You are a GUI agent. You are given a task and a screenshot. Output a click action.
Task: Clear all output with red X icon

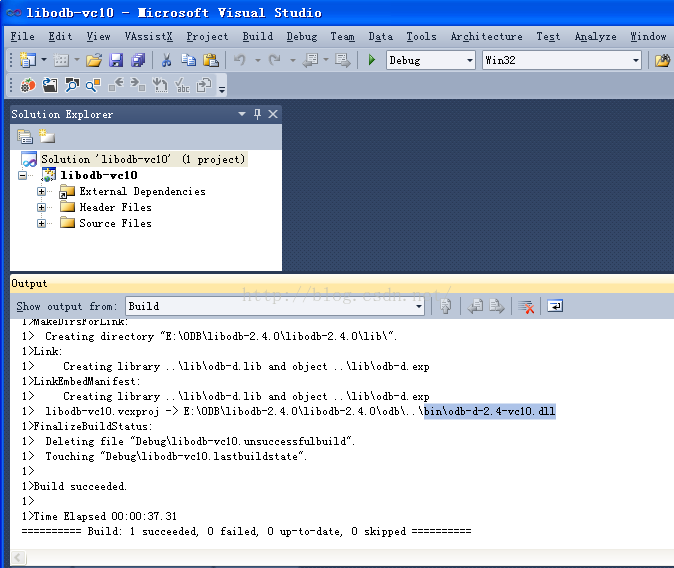click(x=526, y=306)
